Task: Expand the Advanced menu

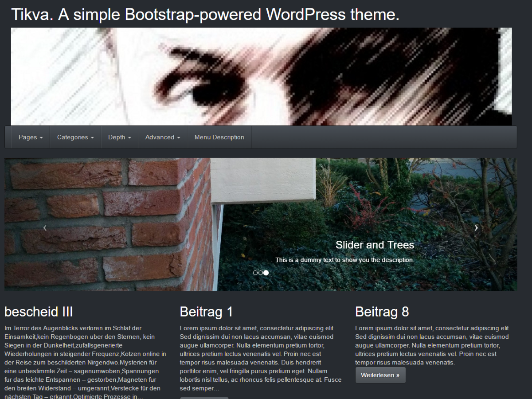Action: [162, 137]
